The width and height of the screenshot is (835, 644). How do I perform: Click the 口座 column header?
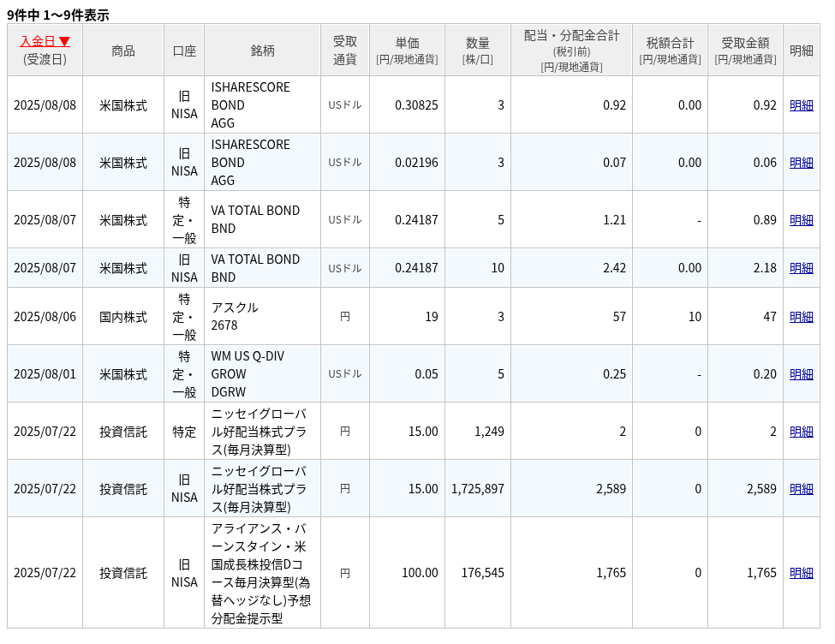pos(184,51)
